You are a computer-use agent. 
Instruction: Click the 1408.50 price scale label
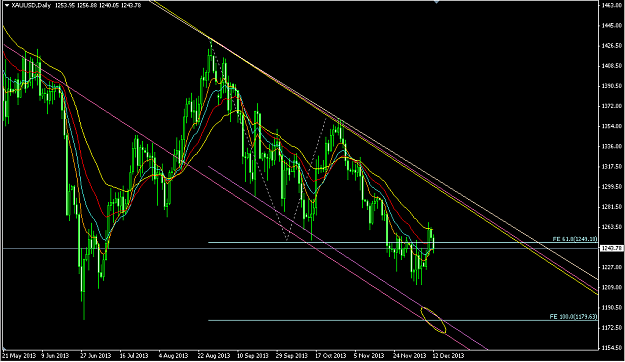[x=611, y=65]
